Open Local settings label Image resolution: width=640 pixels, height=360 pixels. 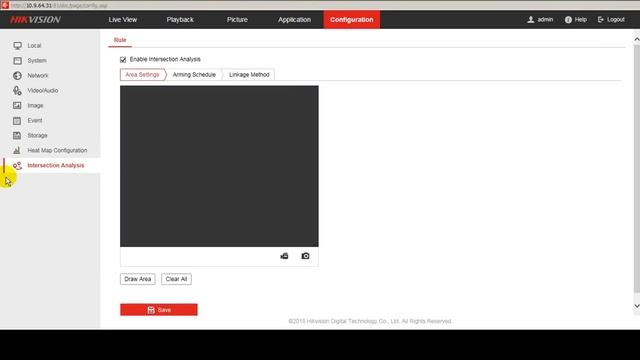[34, 45]
